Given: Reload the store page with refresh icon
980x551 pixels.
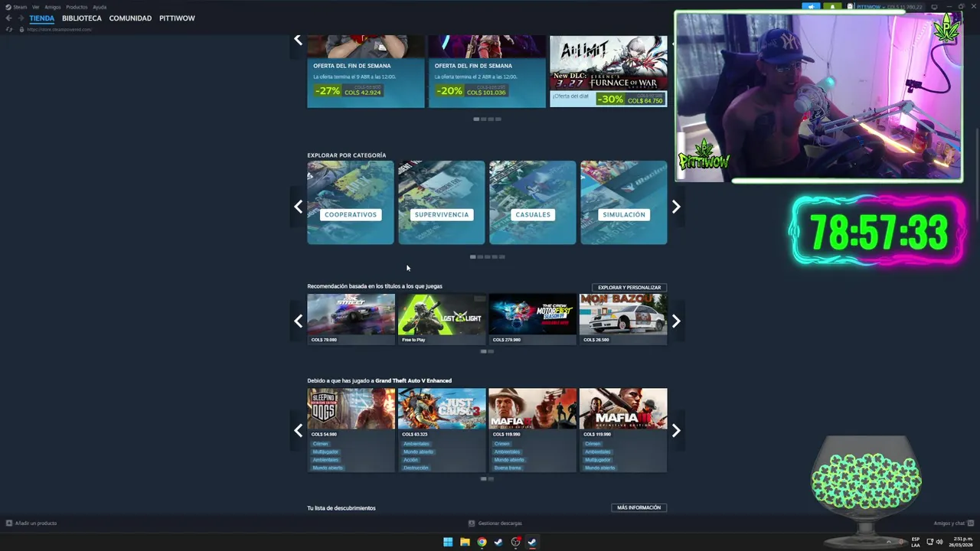Looking at the screenshot, I should (x=8, y=29).
